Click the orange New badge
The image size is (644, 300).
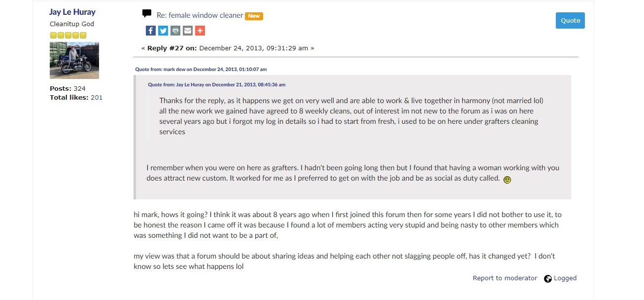point(254,16)
